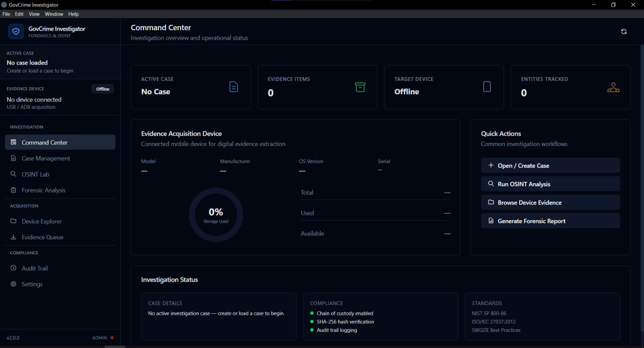Click the Open / Create Case button
This screenshot has height=348, width=644.
[550, 165]
